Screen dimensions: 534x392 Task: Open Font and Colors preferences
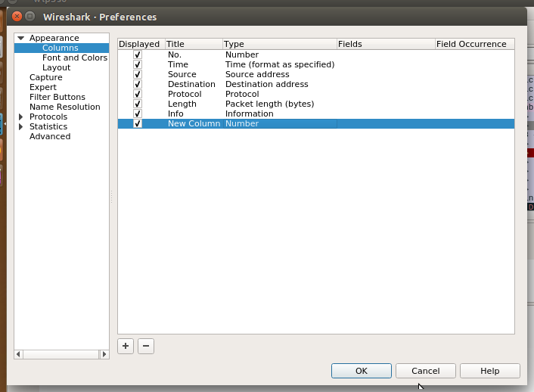[x=75, y=58]
